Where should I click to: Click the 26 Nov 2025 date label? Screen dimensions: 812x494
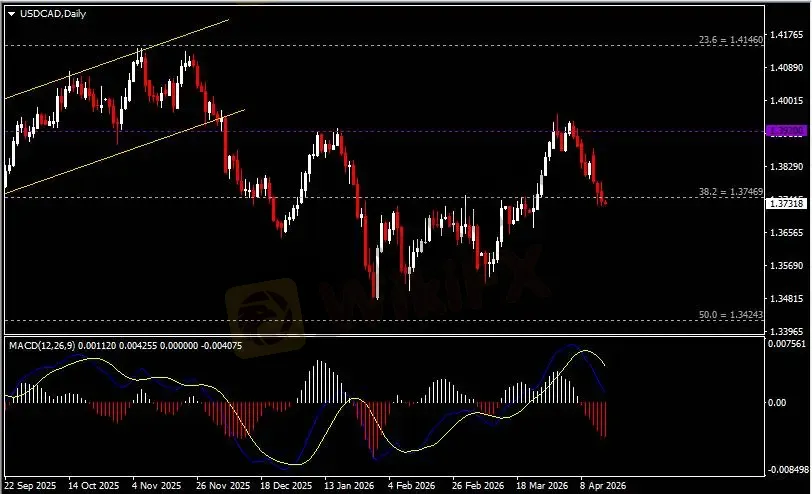tap(223, 486)
